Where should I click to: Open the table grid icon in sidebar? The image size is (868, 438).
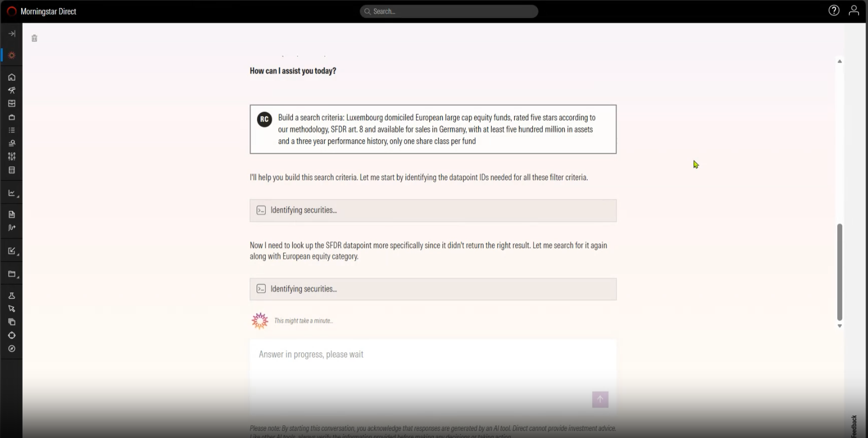pos(12,170)
